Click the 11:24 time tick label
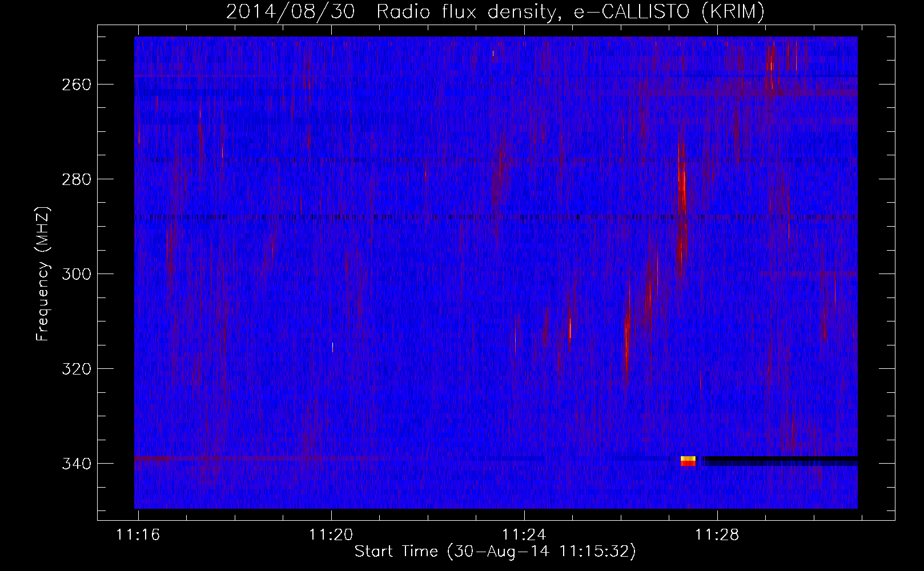 524,535
